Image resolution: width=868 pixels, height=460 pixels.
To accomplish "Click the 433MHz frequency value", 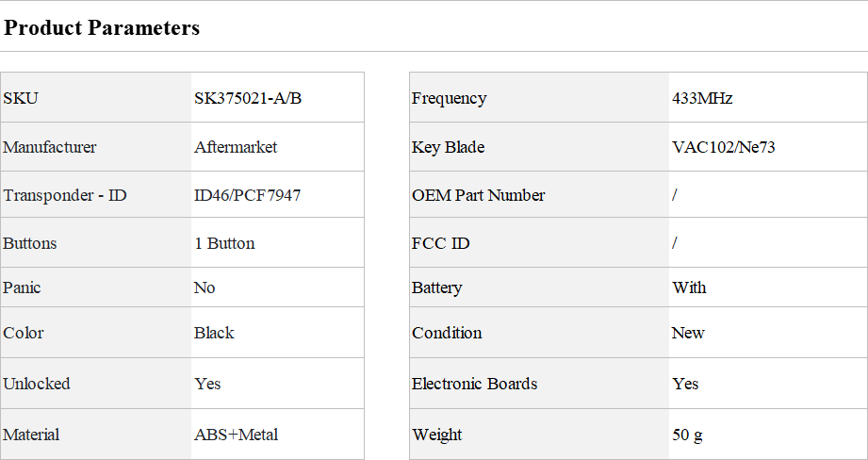I will point(702,98).
